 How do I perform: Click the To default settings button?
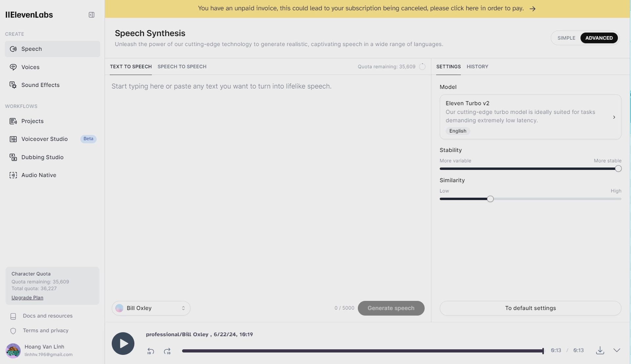coord(530,308)
